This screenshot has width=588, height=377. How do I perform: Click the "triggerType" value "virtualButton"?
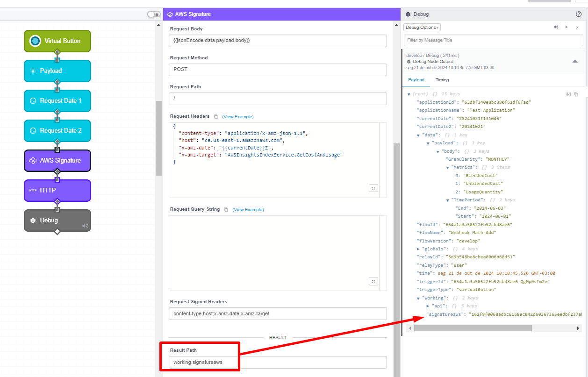[x=476, y=290]
